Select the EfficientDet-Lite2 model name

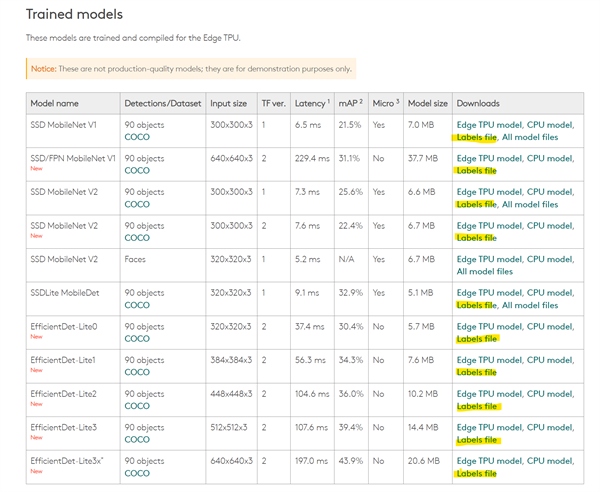[x=64, y=394]
